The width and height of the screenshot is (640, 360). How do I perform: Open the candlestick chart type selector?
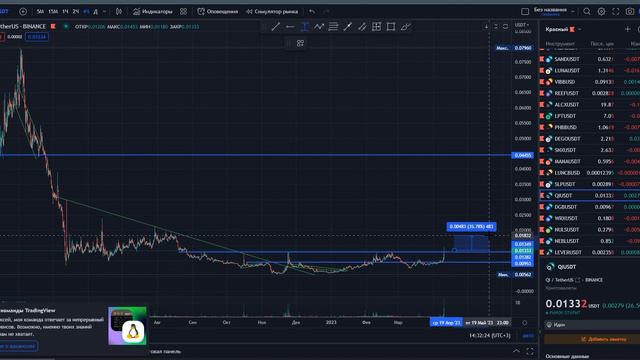pyautogui.click(x=118, y=11)
